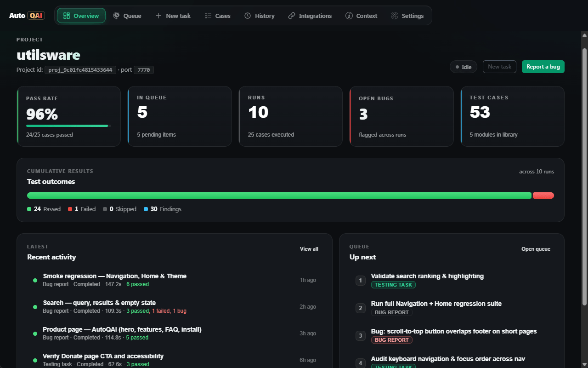
Task: Click the Open Bugs 3 card
Action: tap(401, 116)
